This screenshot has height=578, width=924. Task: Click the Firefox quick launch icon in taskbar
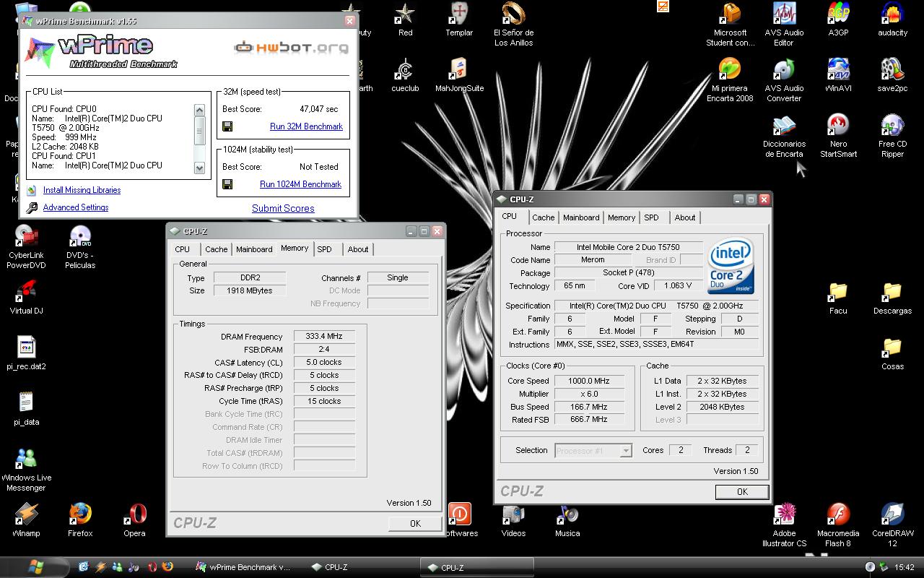[x=167, y=567]
